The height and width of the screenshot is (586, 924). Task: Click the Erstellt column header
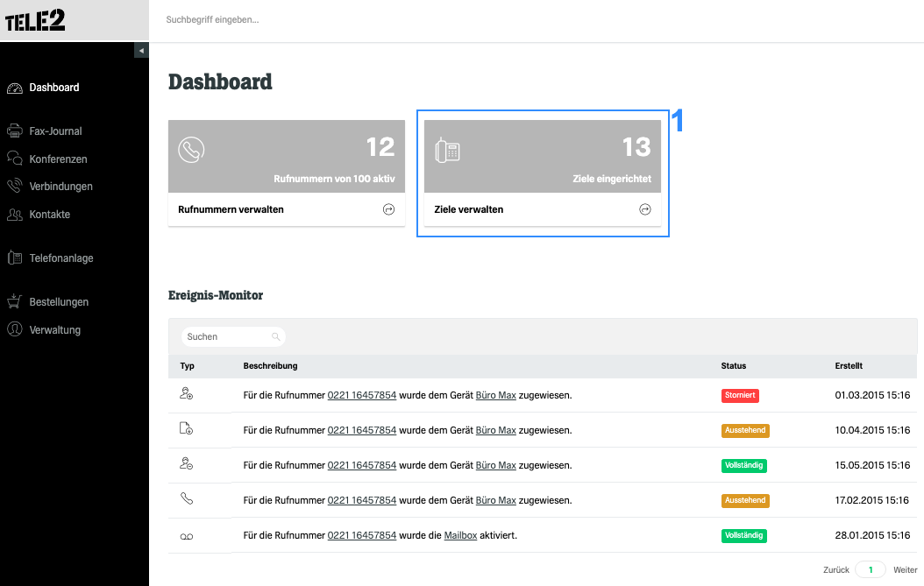849,366
